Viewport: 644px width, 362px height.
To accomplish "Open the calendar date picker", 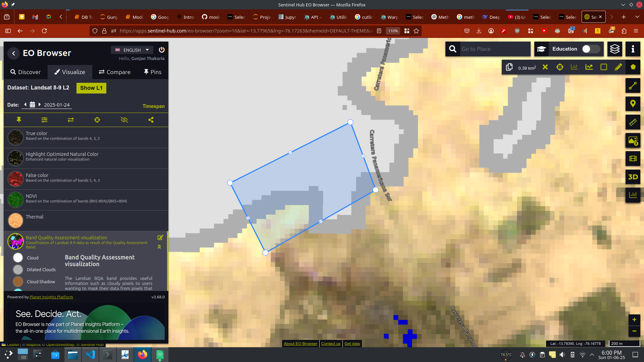I will [32, 105].
